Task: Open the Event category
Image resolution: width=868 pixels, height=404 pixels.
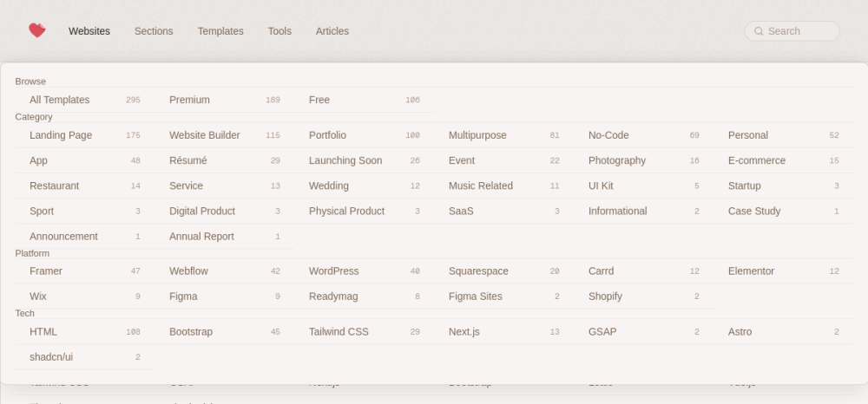Action: [504, 161]
